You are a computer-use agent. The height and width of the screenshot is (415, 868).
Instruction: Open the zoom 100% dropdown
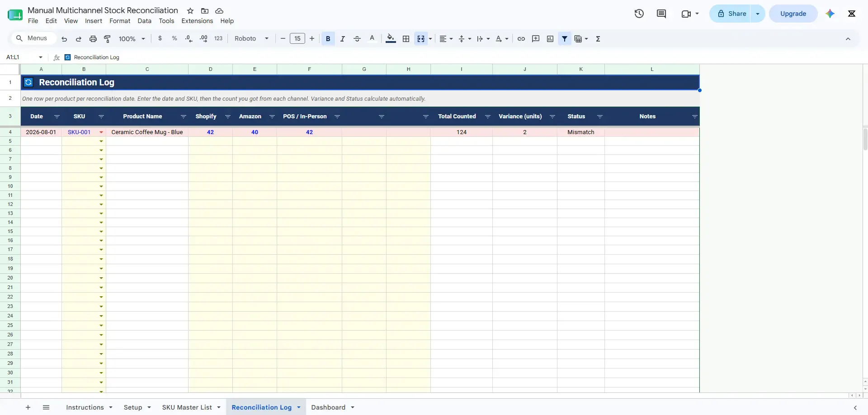tap(132, 39)
